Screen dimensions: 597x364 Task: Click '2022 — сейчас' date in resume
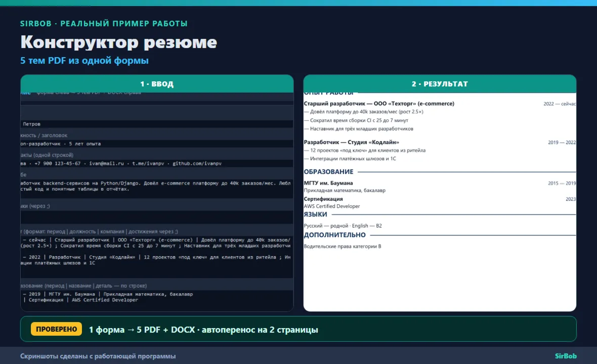(559, 104)
